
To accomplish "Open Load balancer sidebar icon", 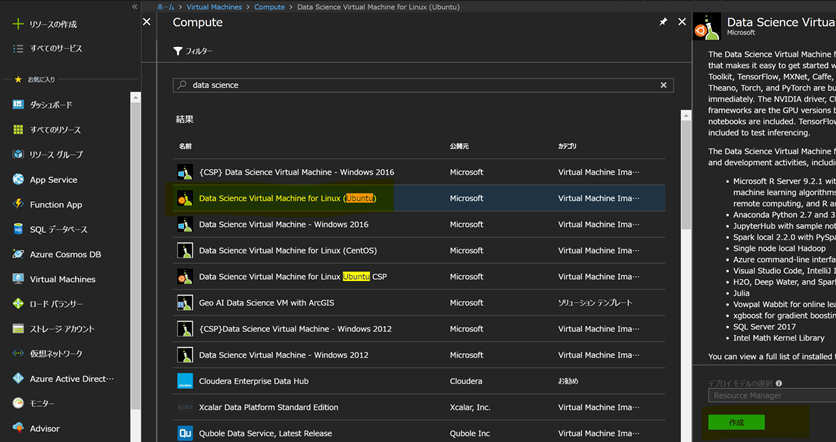I will pos(18,304).
